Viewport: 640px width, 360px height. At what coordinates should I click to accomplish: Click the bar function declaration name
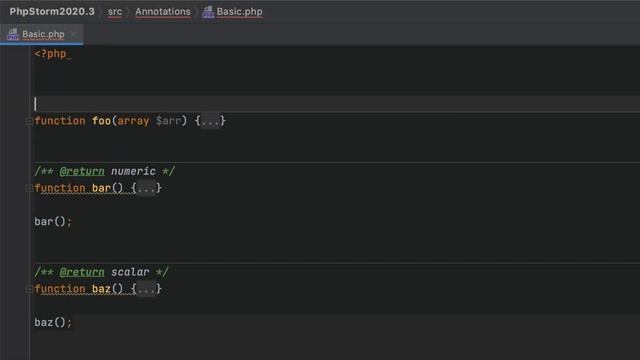click(101, 188)
